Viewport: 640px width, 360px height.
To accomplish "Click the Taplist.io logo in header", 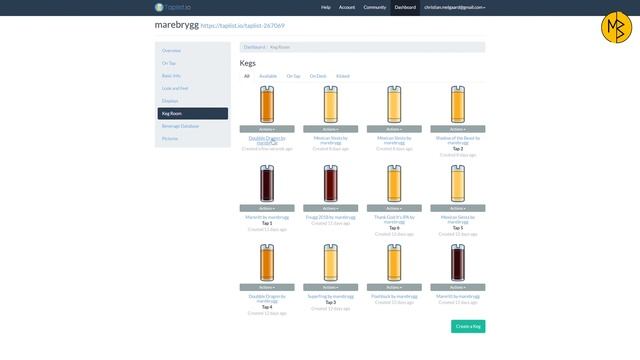I will [173, 7].
